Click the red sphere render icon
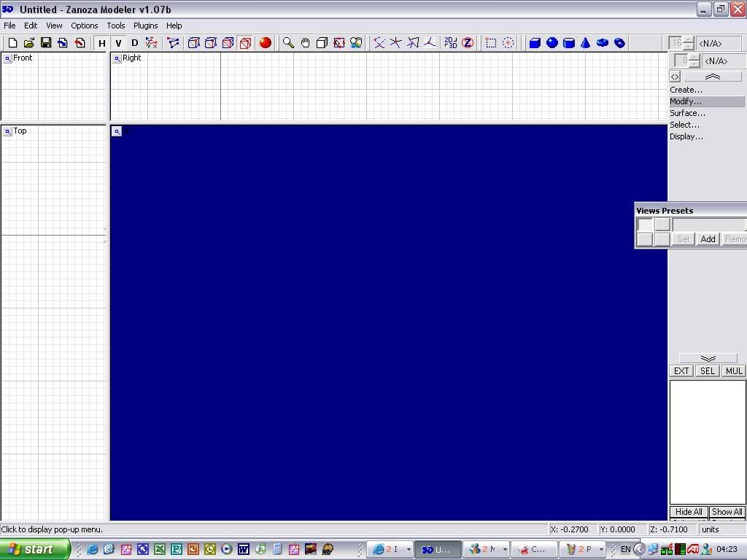This screenshot has width=747, height=560. coord(266,43)
